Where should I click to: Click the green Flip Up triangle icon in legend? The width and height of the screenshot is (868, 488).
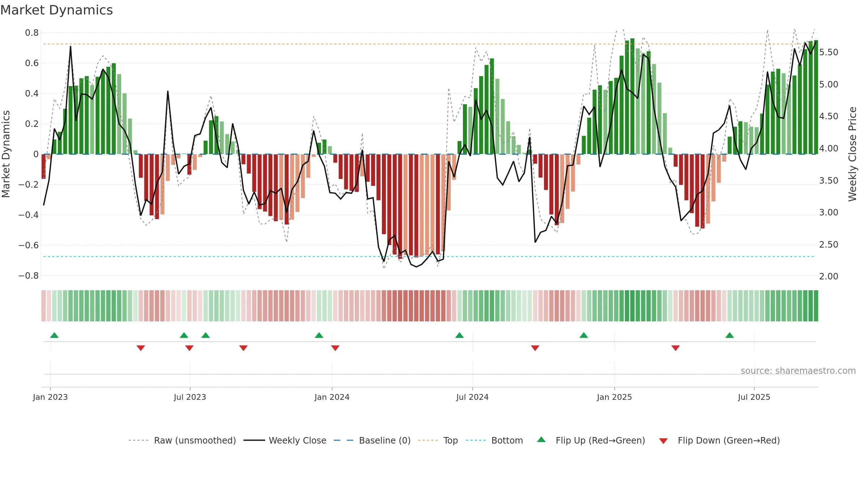click(541, 440)
